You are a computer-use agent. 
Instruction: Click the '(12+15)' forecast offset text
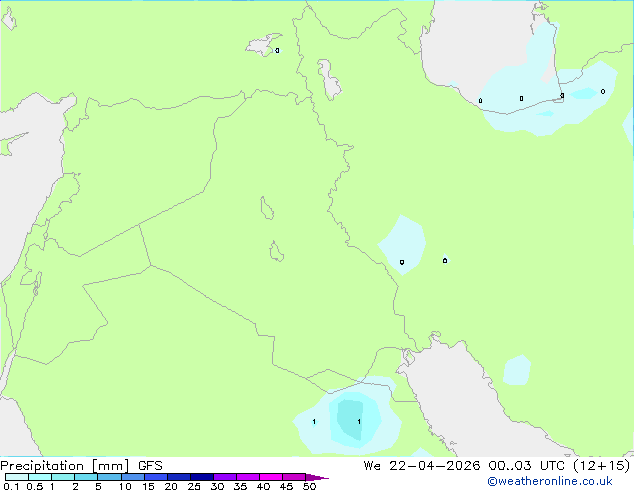click(602, 466)
